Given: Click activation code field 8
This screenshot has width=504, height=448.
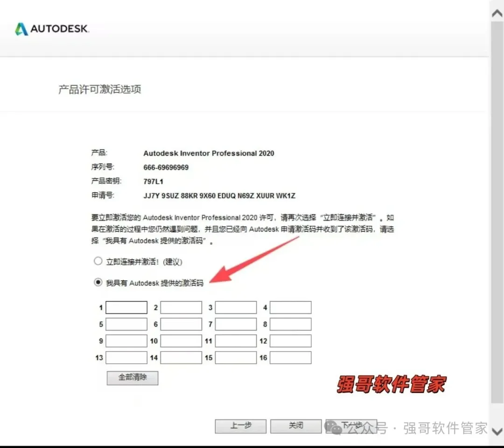Looking at the screenshot, I should 291,324.
